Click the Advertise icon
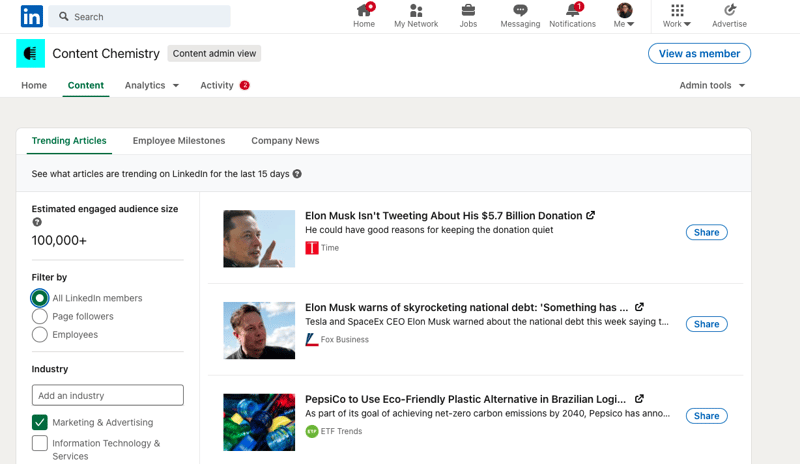The width and height of the screenshot is (800, 464). (730, 10)
